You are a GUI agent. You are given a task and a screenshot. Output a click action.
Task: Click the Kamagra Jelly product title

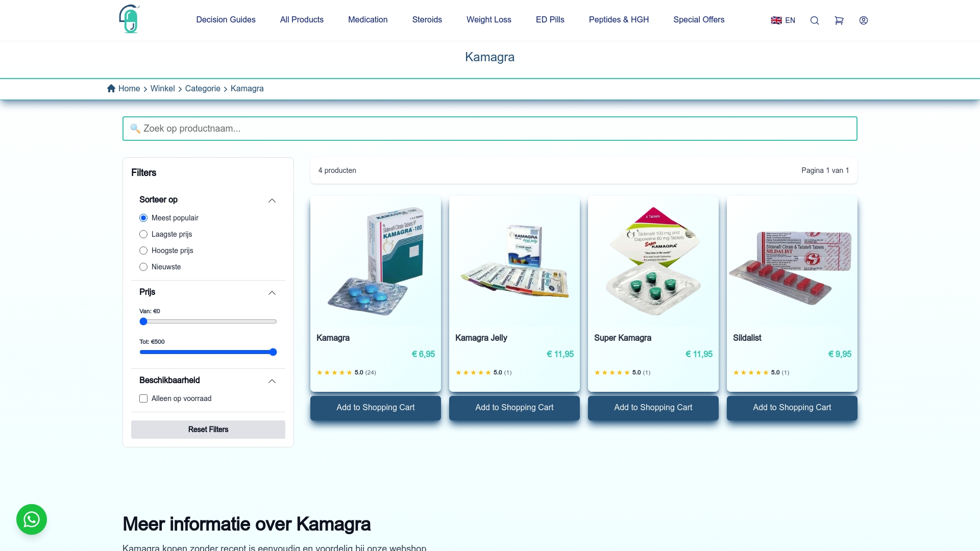coord(481,338)
